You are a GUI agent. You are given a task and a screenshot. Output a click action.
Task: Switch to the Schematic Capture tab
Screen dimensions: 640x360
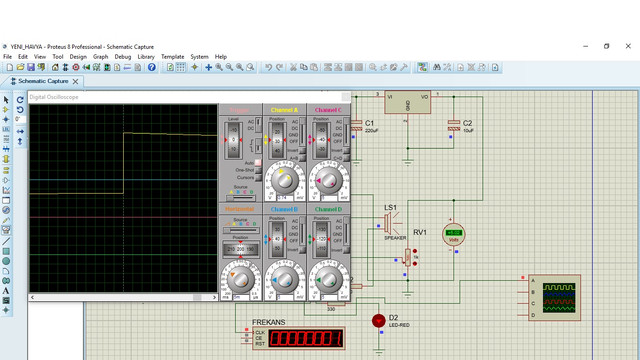tap(43, 81)
